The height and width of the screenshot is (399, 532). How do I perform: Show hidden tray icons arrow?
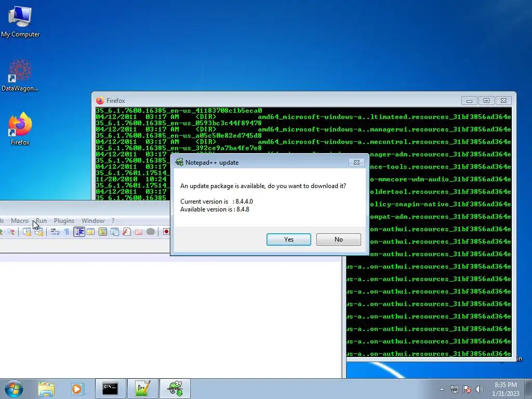pos(442,389)
